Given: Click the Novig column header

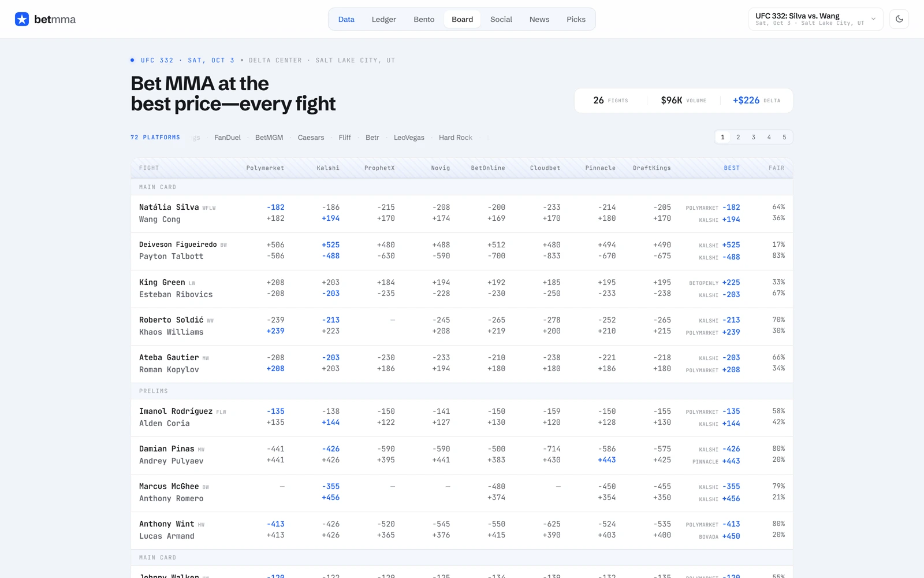Looking at the screenshot, I should (x=440, y=168).
